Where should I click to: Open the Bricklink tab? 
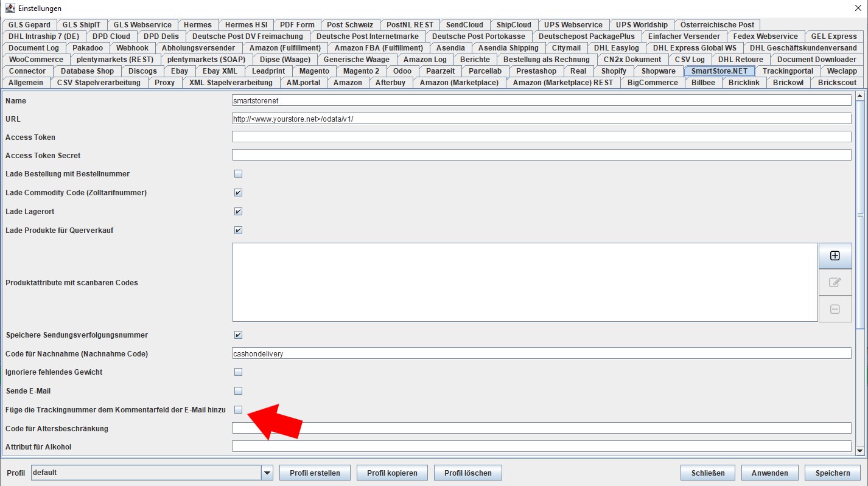click(744, 83)
